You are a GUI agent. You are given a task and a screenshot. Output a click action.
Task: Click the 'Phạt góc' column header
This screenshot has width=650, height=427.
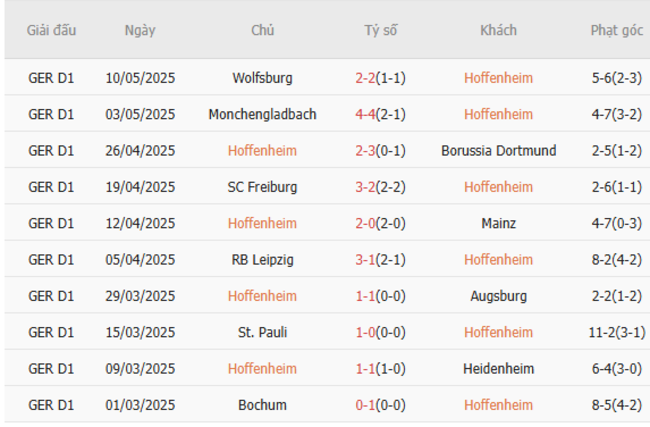tap(616, 30)
